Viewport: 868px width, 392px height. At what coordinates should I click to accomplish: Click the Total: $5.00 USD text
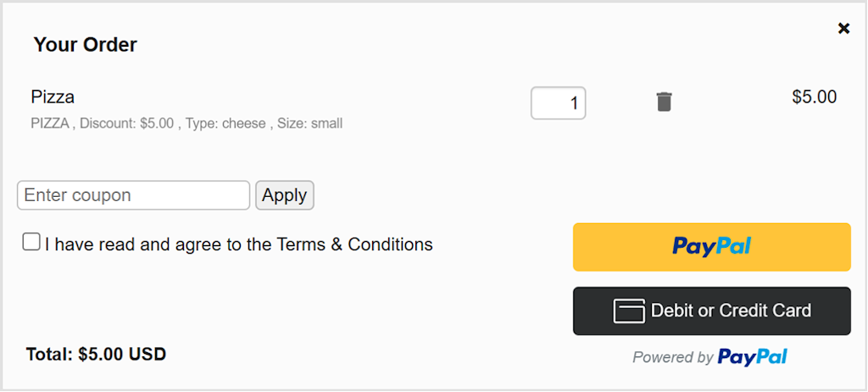[x=96, y=354]
